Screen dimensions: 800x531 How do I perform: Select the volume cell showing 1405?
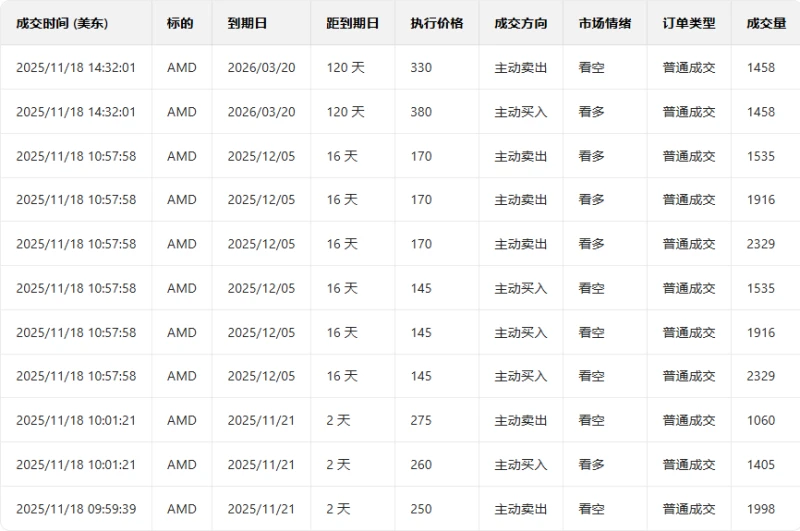tap(760, 464)
